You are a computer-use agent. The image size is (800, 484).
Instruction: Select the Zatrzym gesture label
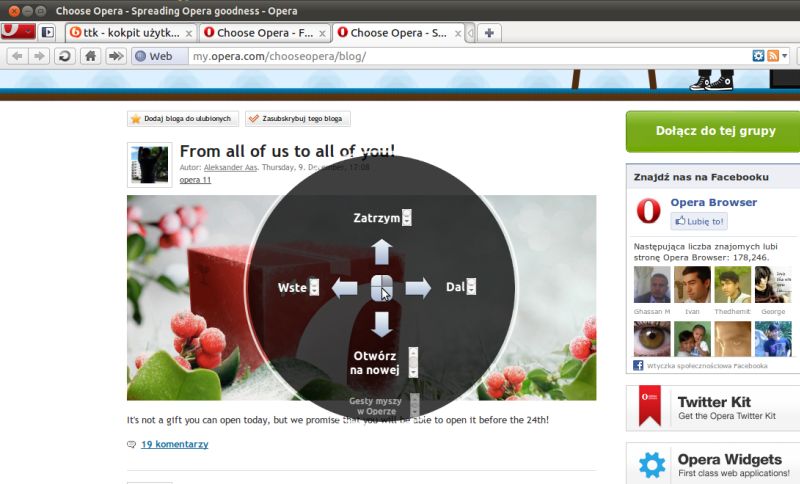(x=377, y=218)
